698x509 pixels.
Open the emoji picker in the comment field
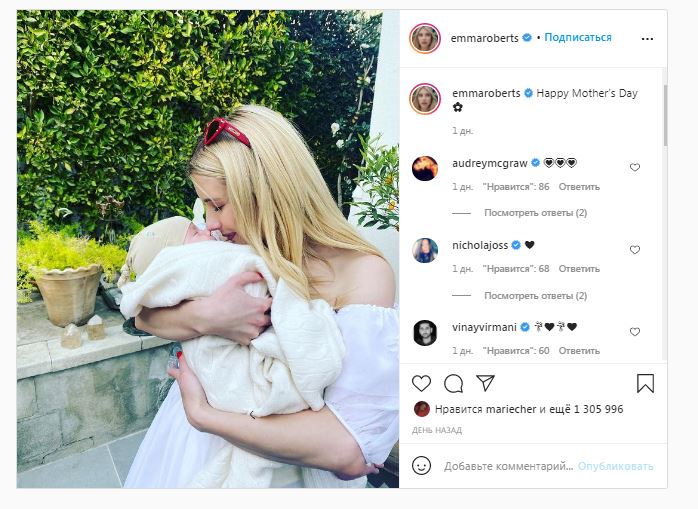click(x=422, y=466)
